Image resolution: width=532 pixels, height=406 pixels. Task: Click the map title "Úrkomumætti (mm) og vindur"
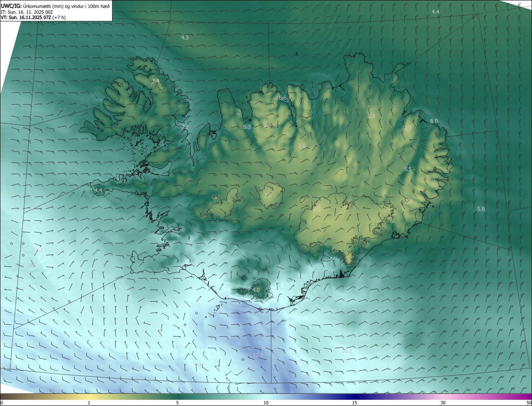(x=54, y=6)
